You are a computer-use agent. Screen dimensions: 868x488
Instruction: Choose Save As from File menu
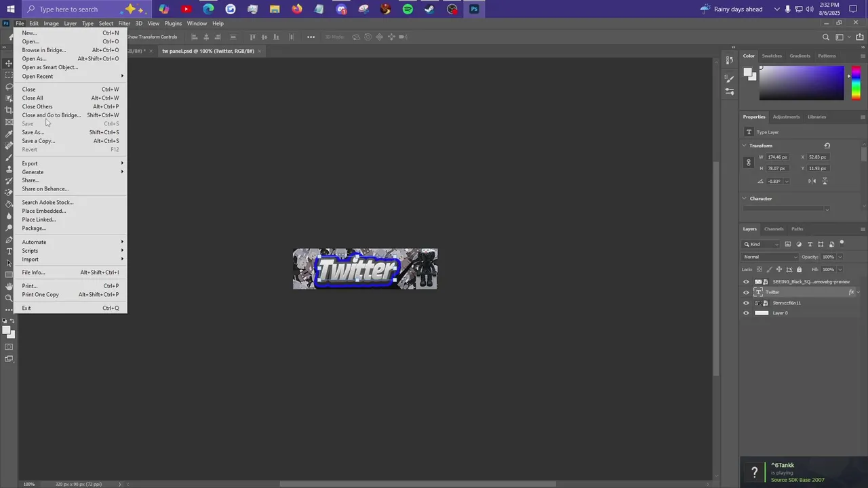pos(71,132)
